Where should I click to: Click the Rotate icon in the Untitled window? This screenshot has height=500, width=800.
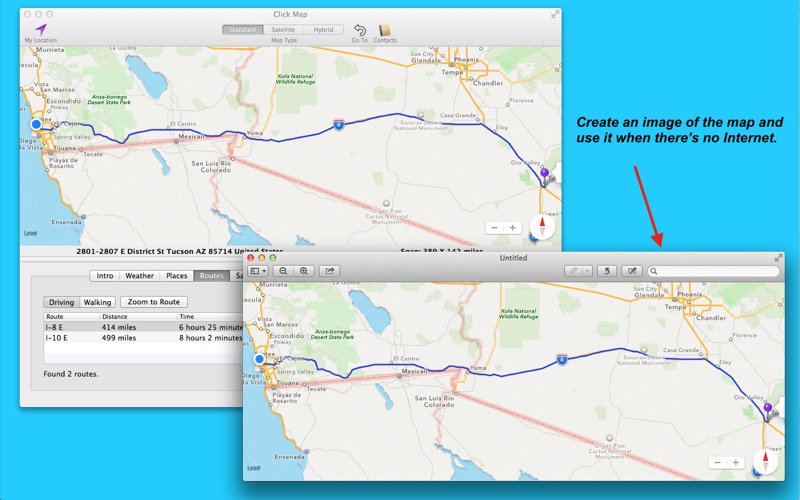coord(607,271)
